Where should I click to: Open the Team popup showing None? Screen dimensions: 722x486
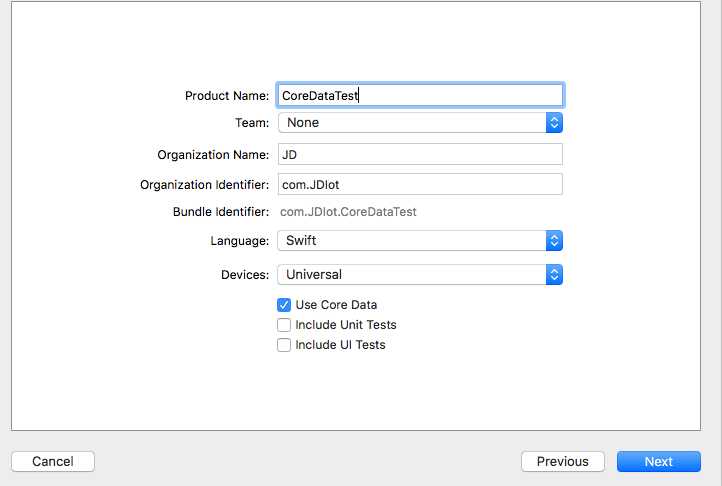coord(411,122)
